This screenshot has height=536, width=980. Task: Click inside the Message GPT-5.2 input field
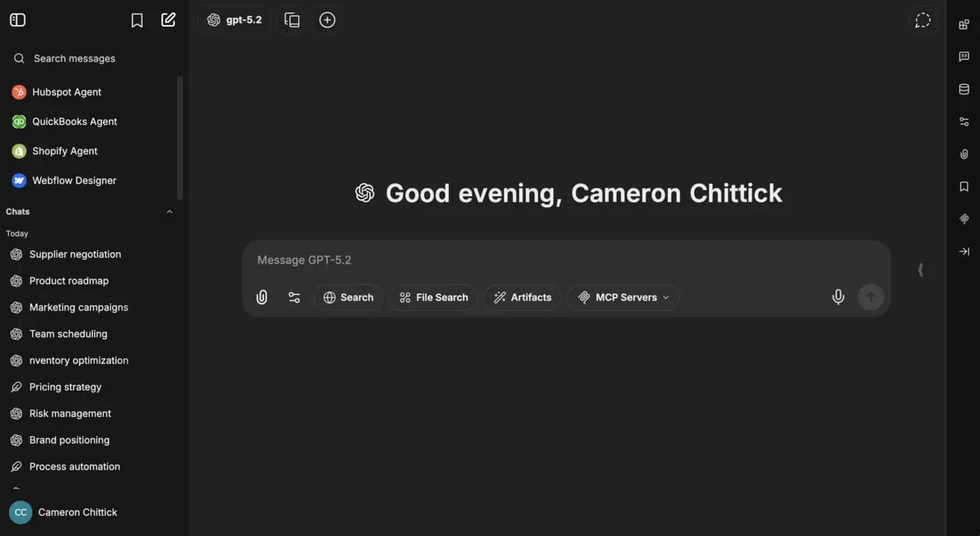[x=517, y=259]
